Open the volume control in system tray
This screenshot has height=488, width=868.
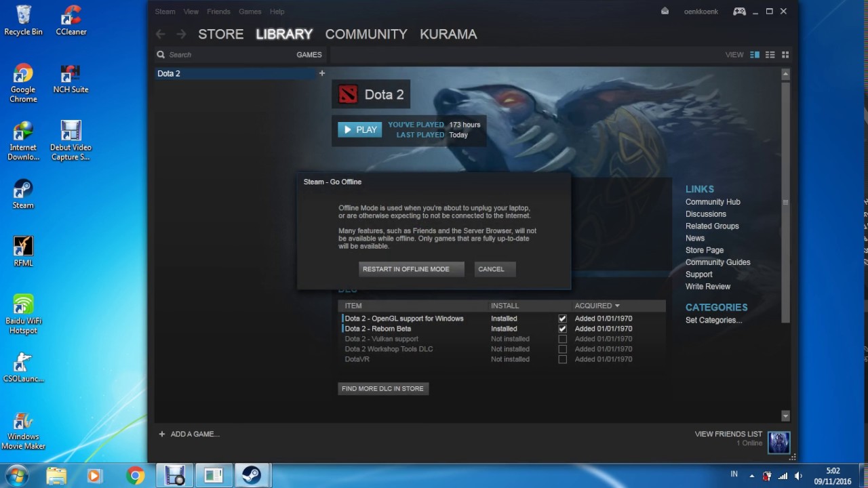click(798, 476)
